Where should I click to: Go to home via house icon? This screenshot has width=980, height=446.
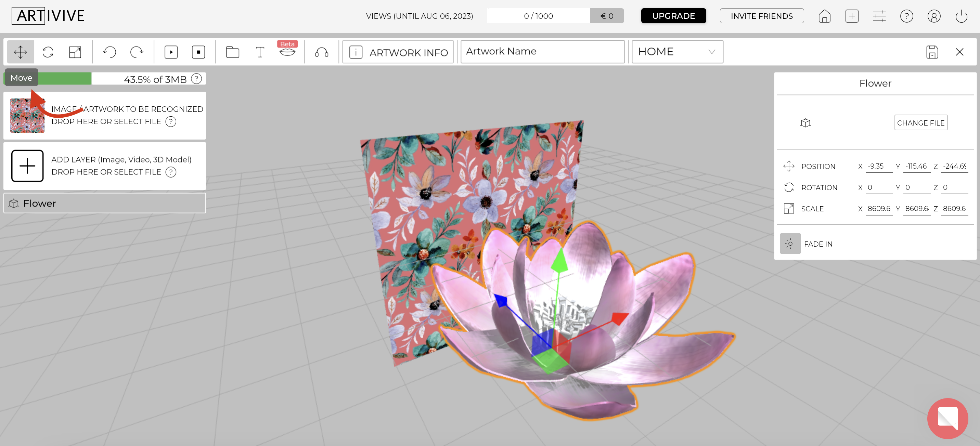click(x=824, y=16)
